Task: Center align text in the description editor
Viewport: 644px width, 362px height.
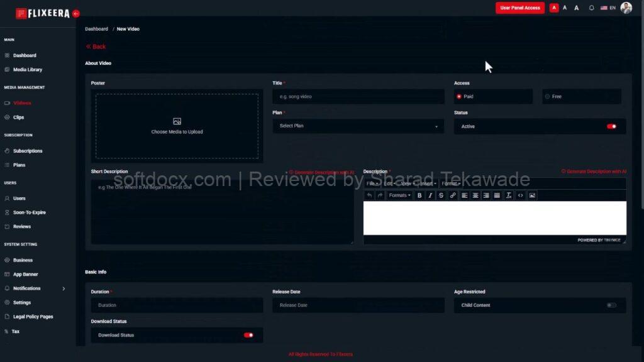Action: [474, 195]
